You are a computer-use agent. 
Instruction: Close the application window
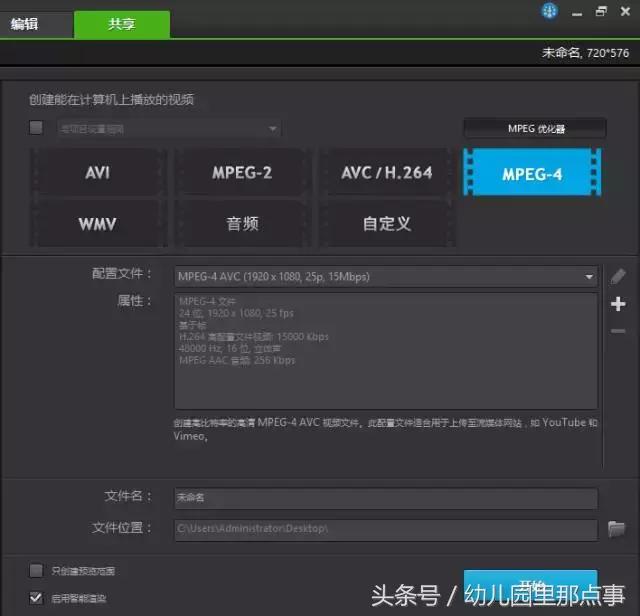[x=625, y=11]
